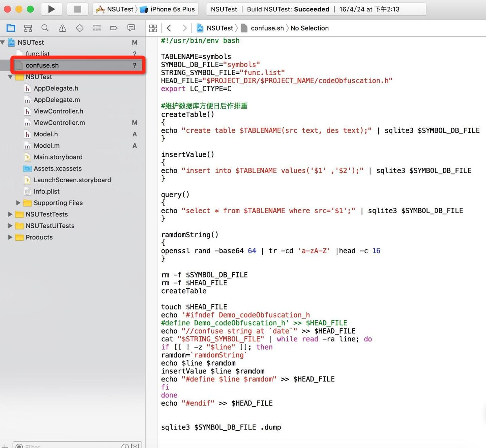Open the NSUTest scheme selector
The width and height of the screenshot is (486, 448).
(x=115, y=9)
